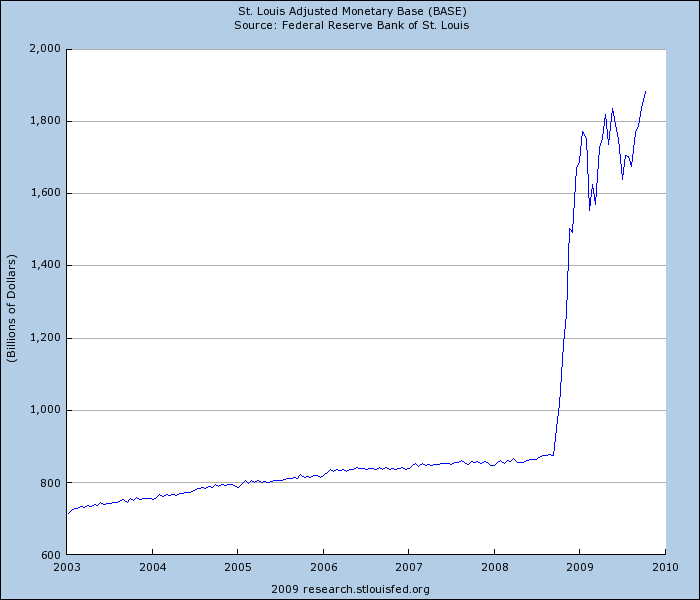The height and width of the screenshot is (600, 700).
Task: Click the y-axis value '1,600'
Action: tap(45, 192)
